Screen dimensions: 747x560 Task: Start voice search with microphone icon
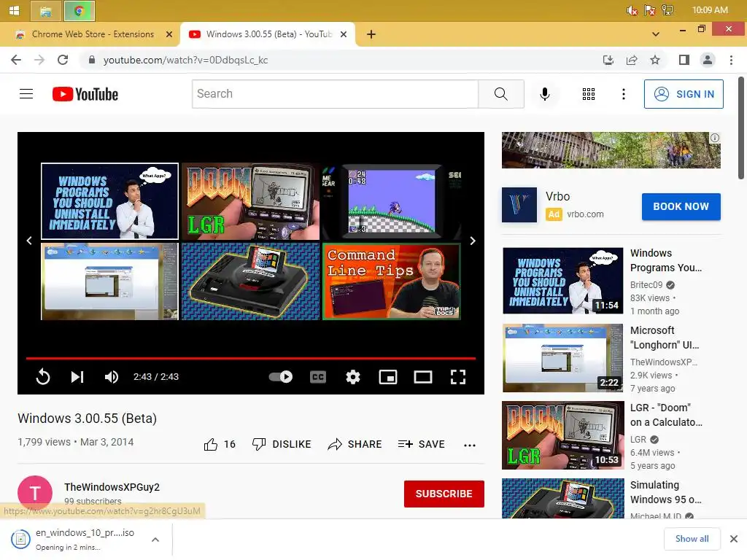point(544,94)
